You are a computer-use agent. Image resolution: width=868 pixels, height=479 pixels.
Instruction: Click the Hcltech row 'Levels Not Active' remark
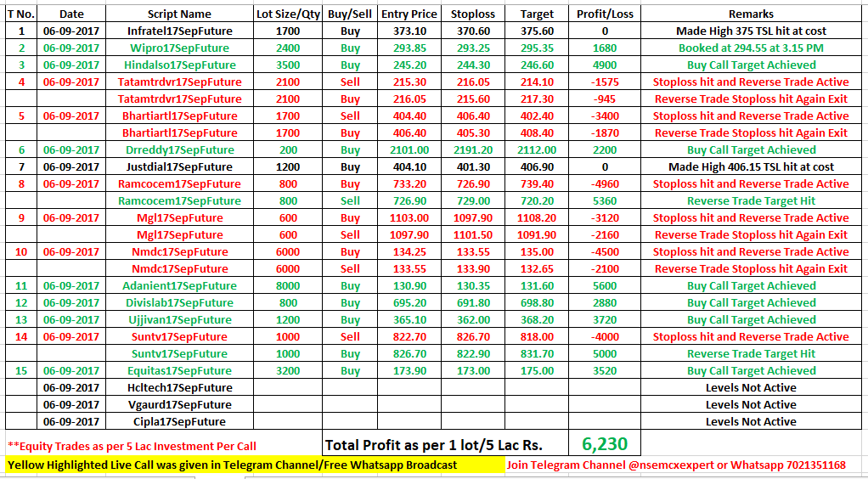coord(751,387)
